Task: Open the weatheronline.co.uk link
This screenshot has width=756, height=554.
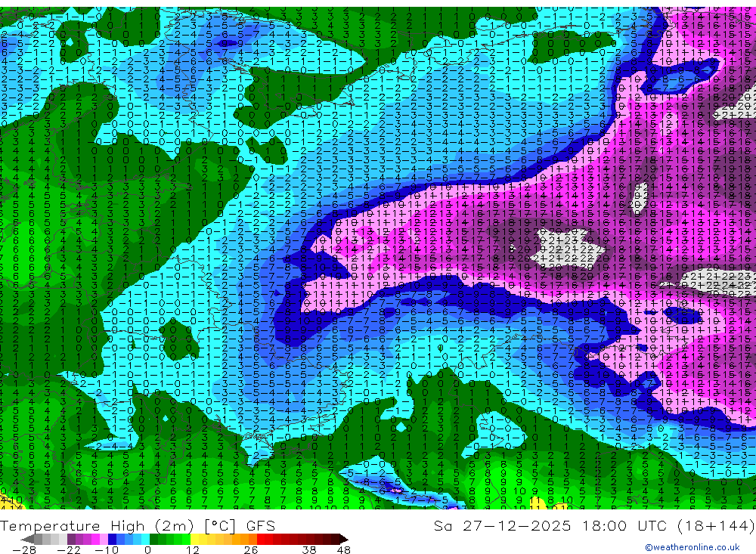Action: 692,547
